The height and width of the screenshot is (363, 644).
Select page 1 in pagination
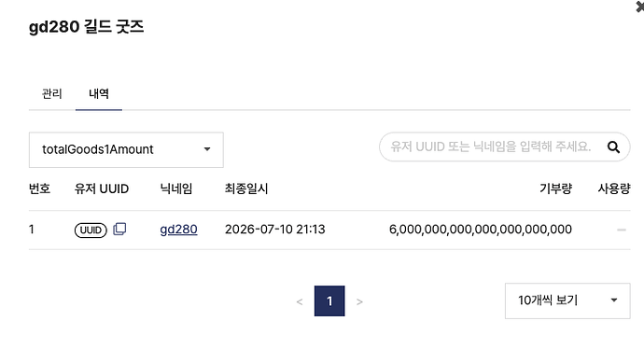(x=329, y=301)
